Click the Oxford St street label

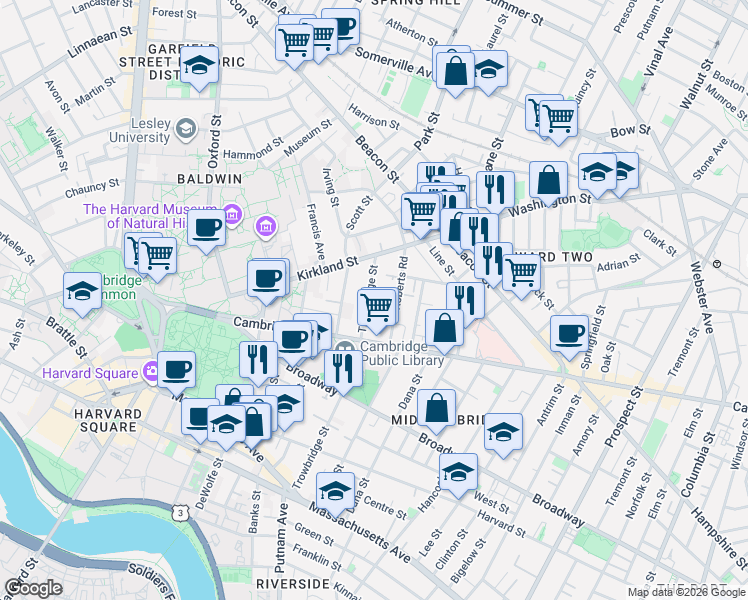tap(215, 142)
